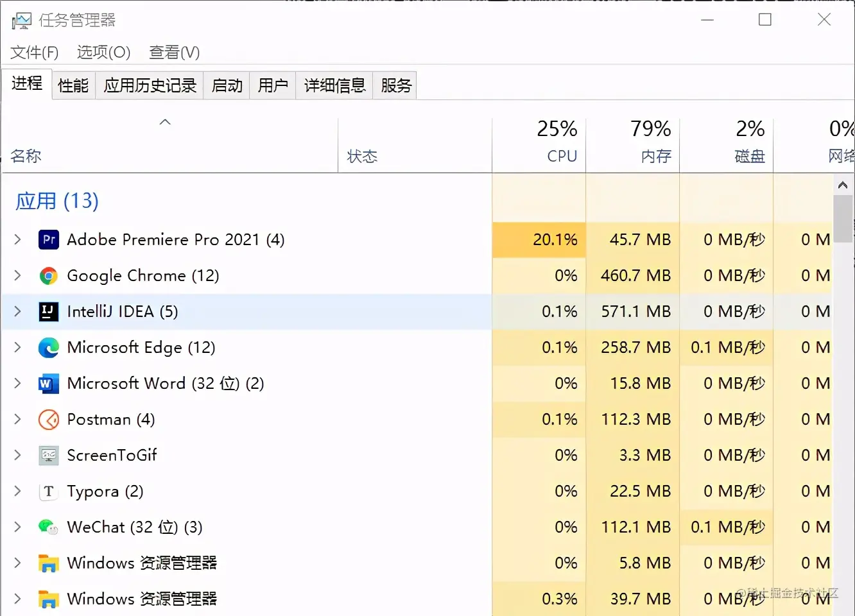Select the Typora (2) row
855x616 pixels.
tap(417, 491)
